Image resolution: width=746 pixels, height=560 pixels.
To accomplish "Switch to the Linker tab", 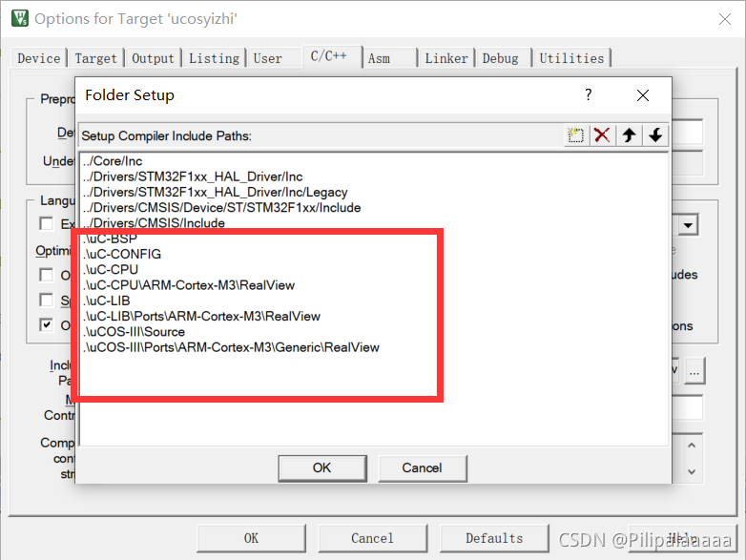I will click(x=446, y=58).
